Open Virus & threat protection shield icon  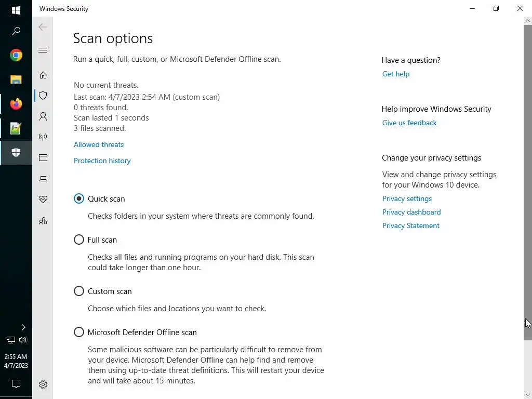[x=43, y=96]
